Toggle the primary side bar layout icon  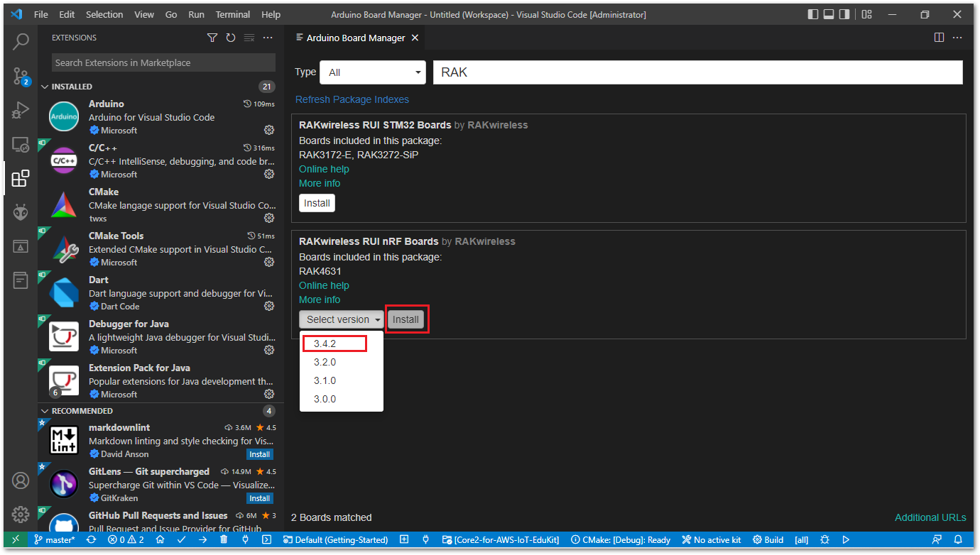813,14
